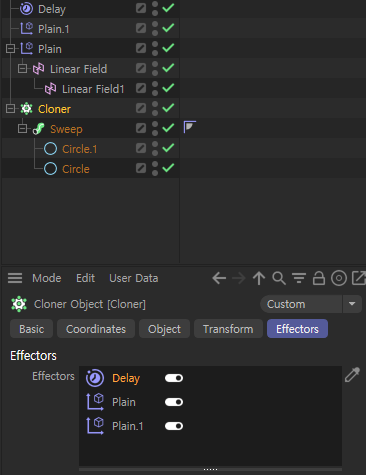The image size is (366, 475).
Task: Go back with the left arrow icon
Action: click(x=219, y=278)
